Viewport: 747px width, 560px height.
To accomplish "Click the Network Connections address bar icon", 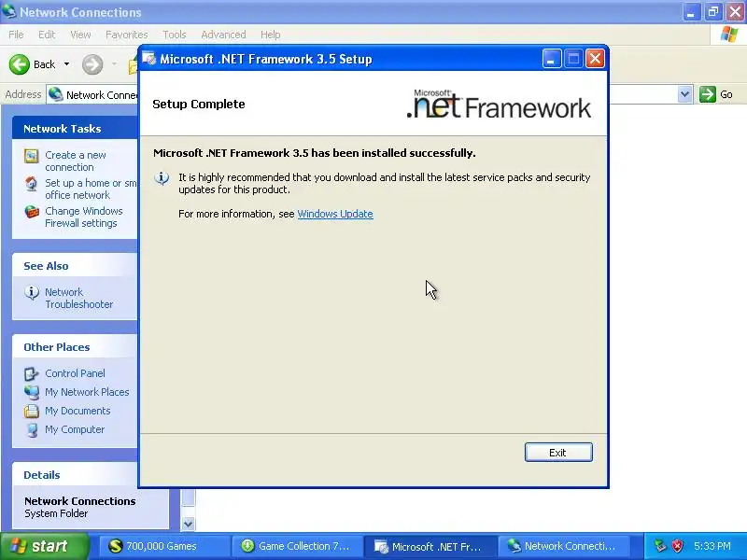I will pos(56,94).
